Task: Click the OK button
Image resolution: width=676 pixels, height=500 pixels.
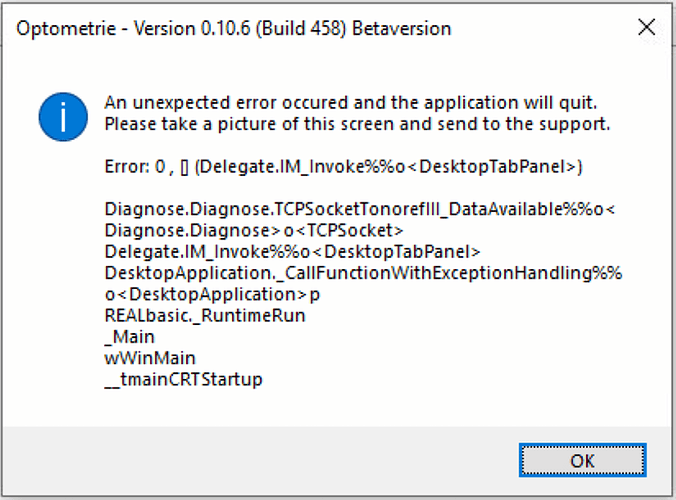Action: [582, 460]
